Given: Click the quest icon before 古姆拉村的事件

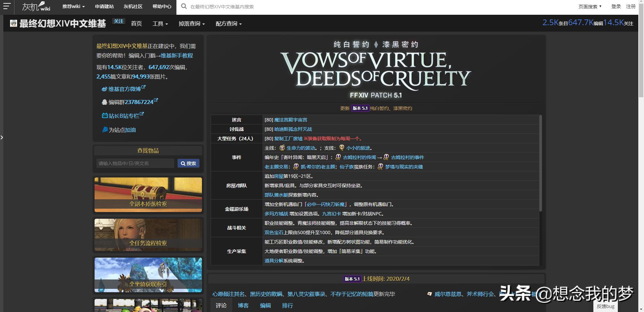Looking at the screenshot, I should [386, 157].
